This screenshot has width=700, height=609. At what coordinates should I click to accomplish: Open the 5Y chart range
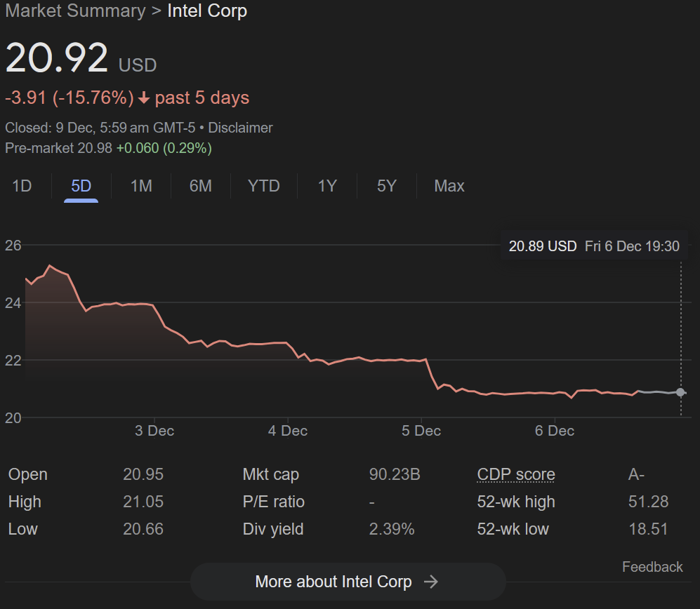pos(387,186)
